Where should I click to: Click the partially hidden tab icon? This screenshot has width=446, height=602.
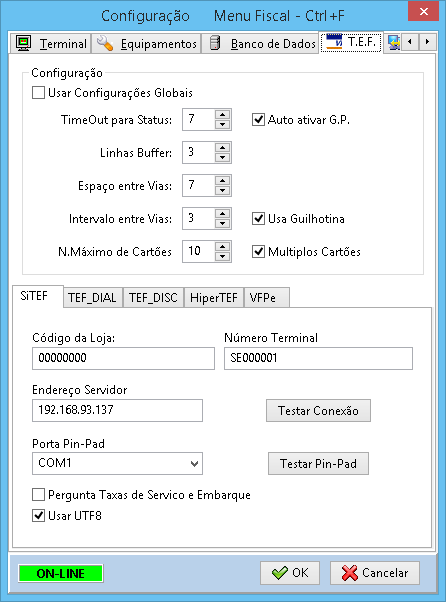[x=394, y=42]
